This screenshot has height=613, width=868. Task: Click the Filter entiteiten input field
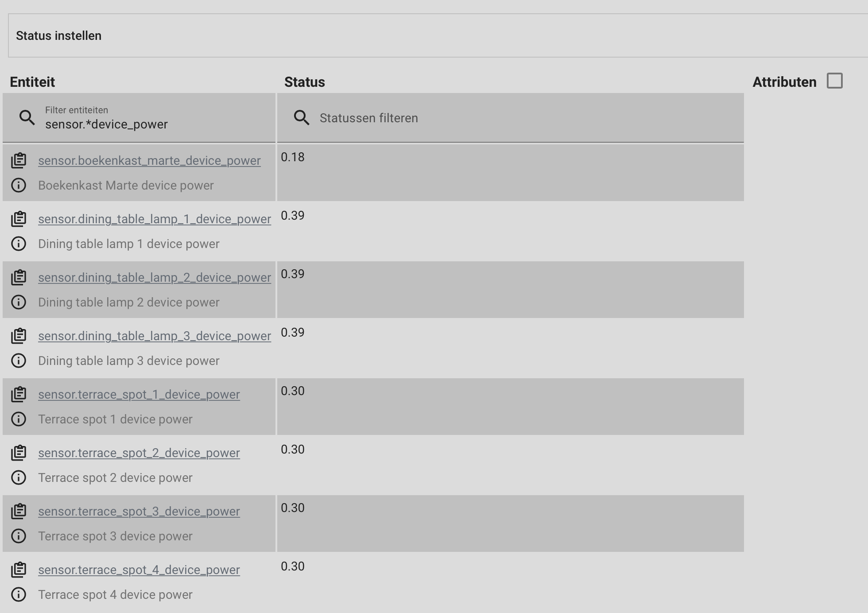(x=133, y=124)
